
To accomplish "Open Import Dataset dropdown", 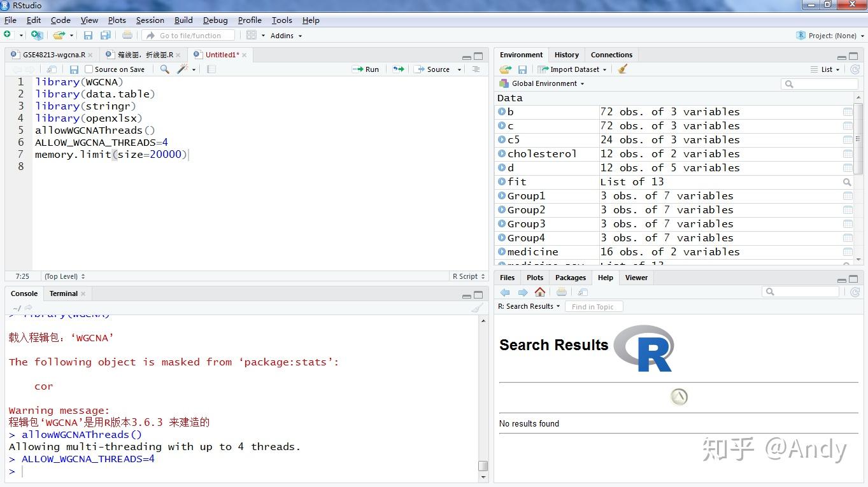I will (x=572, y=69).
